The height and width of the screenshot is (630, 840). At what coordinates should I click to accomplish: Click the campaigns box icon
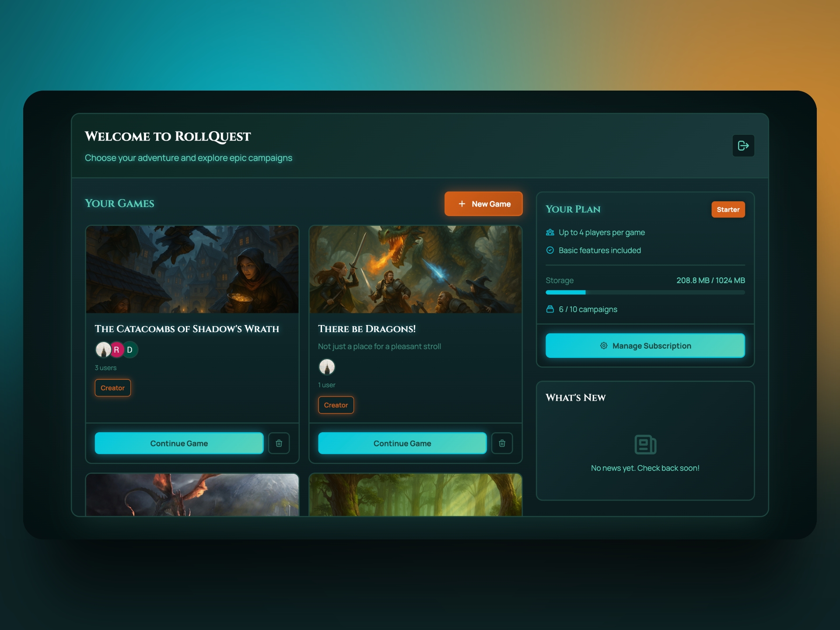pyautogui.click(x=550, y=309)
